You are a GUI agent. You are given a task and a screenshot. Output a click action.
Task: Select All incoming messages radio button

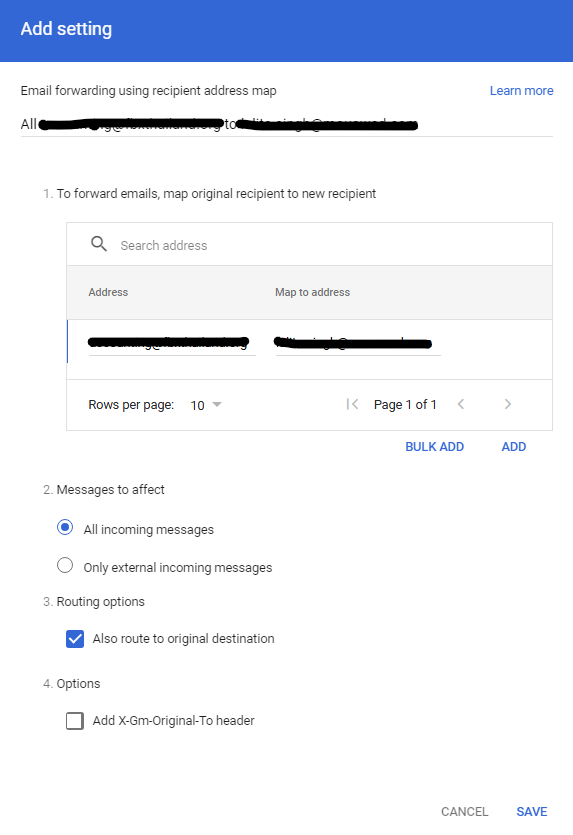click(x=65, y=528)
